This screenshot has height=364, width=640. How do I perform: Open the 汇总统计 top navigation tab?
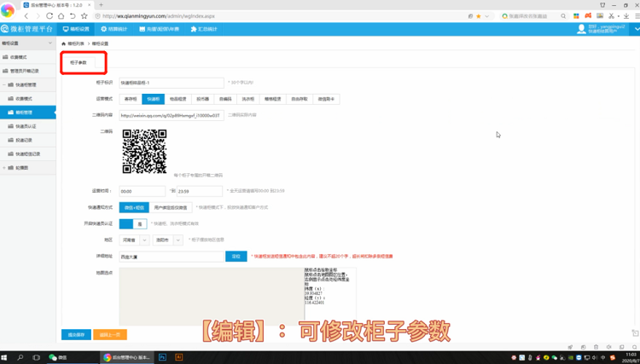(x=204, y=29)
